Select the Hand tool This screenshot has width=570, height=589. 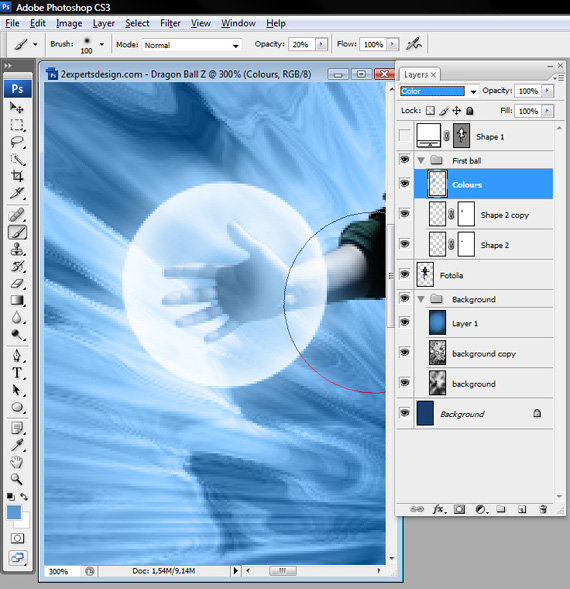coord(17,462)
